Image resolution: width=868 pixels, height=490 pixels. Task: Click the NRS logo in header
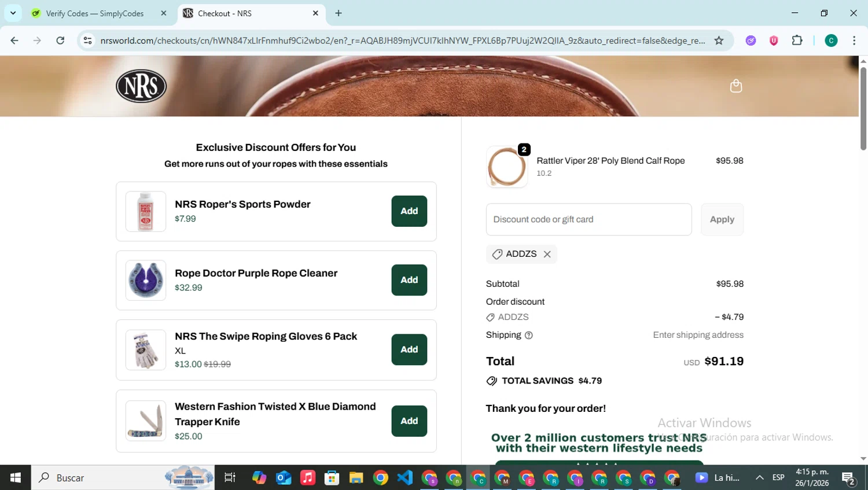tap(141, 86)
